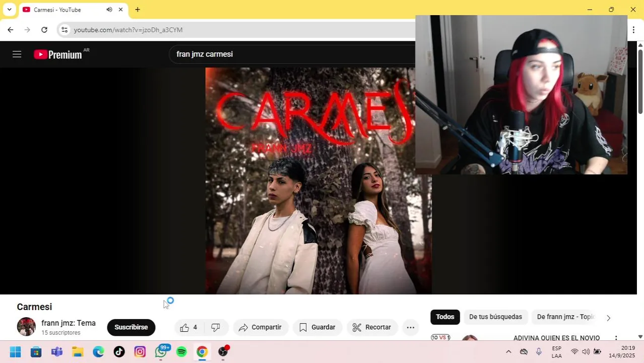Open OBS Studio recording icon in taskbar

click(223, 351)
